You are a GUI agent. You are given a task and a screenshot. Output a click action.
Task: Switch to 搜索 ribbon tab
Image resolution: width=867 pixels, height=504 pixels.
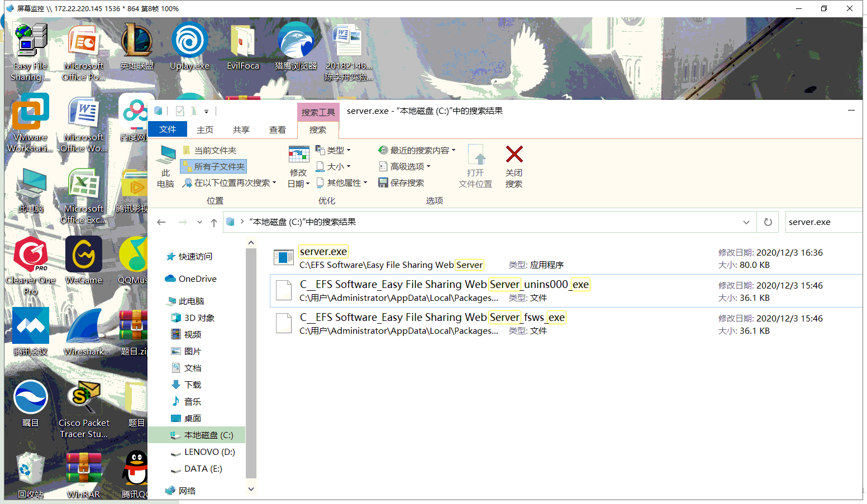point(318,129)
